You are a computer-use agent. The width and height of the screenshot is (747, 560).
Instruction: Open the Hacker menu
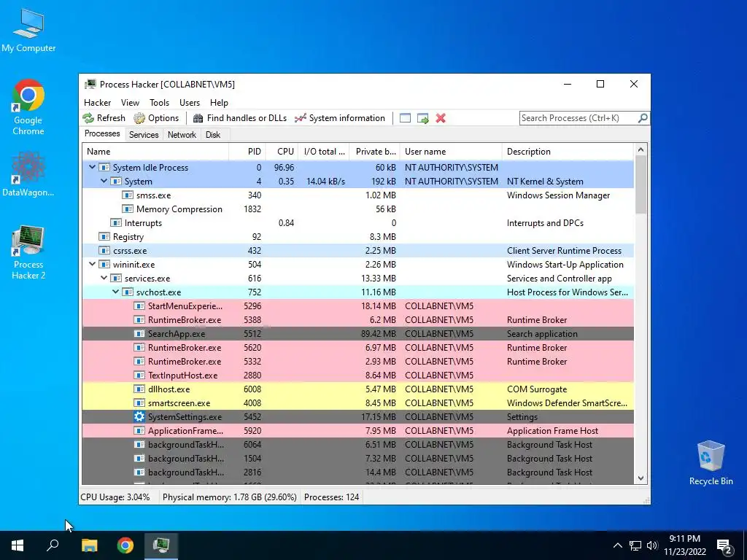click(97, 103)
